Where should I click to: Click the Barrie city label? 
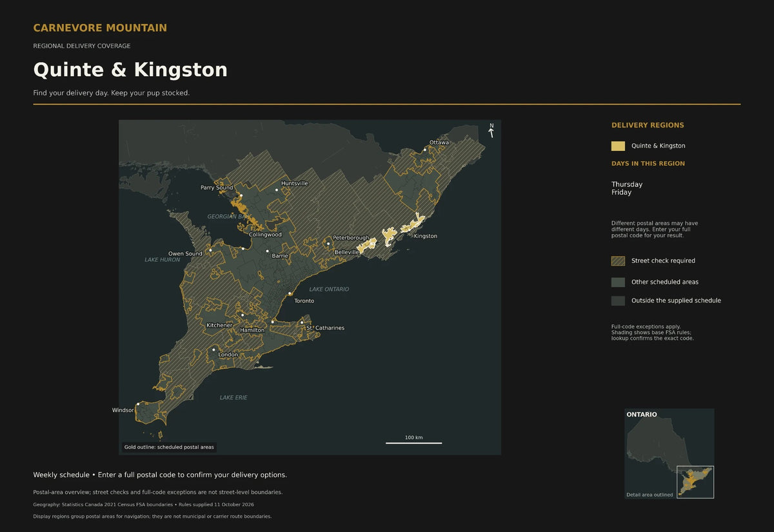(280, 256)
